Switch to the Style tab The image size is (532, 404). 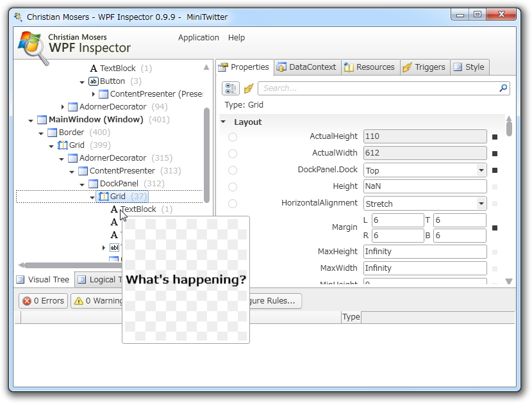(470, 67)
